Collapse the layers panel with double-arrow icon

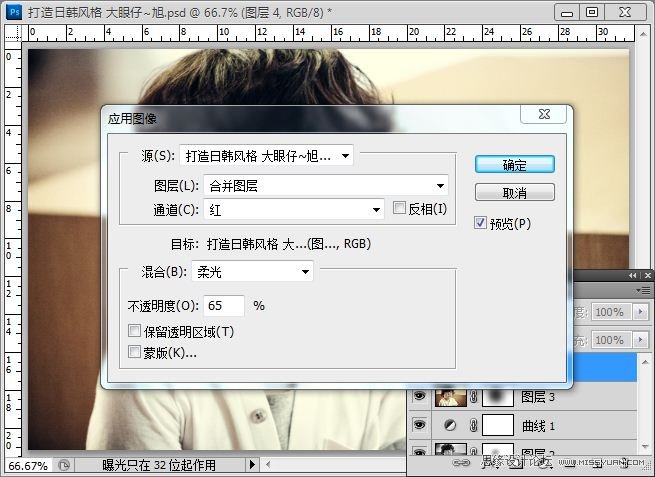[632, 275]
